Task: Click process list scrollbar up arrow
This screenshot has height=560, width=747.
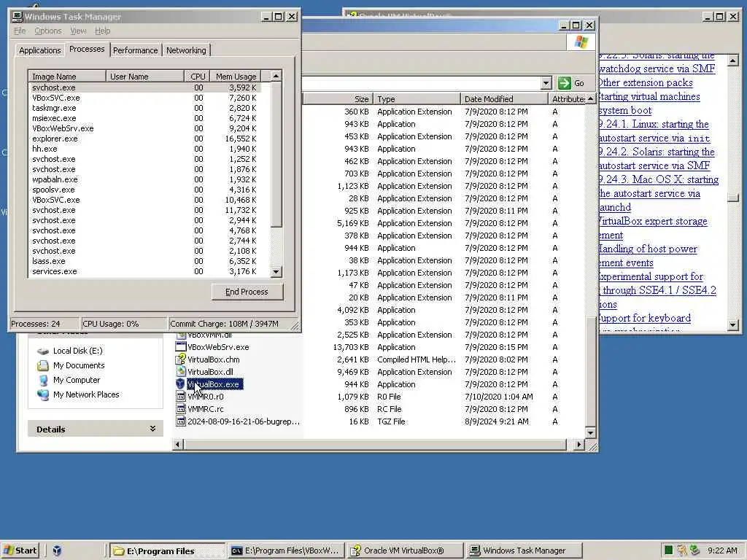Action: coord(276,76)
